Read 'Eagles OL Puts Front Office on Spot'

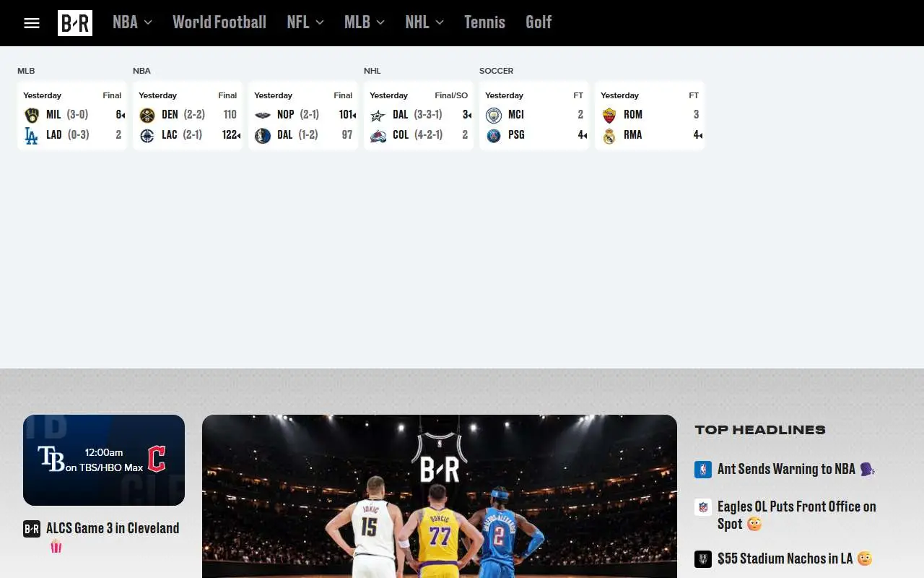[x=797, y=515]
